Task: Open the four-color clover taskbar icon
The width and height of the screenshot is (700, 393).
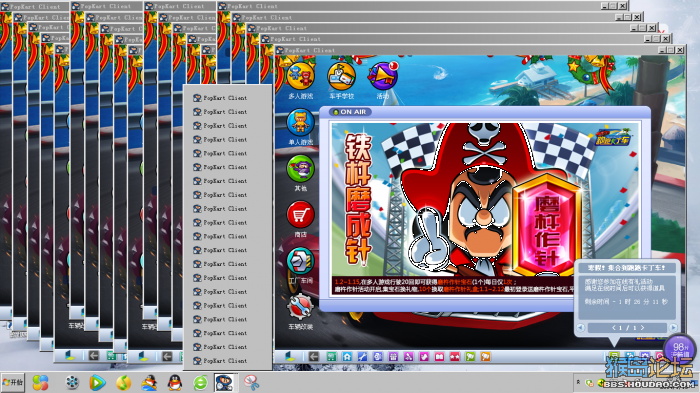Action: (40, 383)
